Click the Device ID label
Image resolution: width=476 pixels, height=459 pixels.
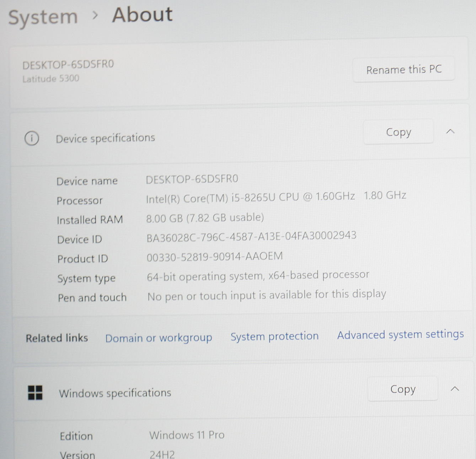click(x=80, y=239)
